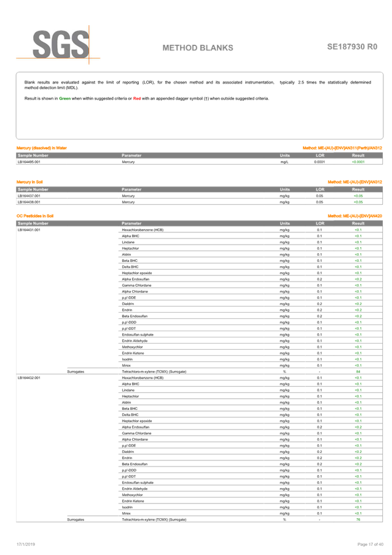
Task: Select the footer date 17/1/2019
Action: (26, 545)
